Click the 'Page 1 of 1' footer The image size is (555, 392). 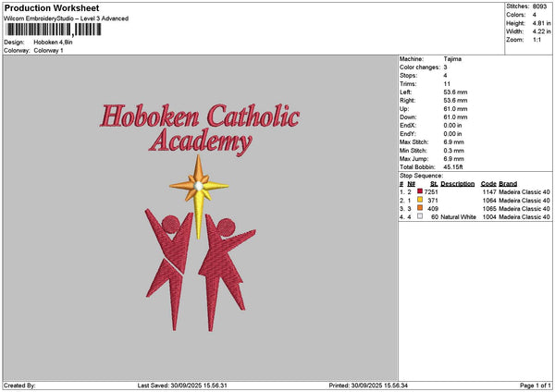pyautogui.click(x=536, y=386)
